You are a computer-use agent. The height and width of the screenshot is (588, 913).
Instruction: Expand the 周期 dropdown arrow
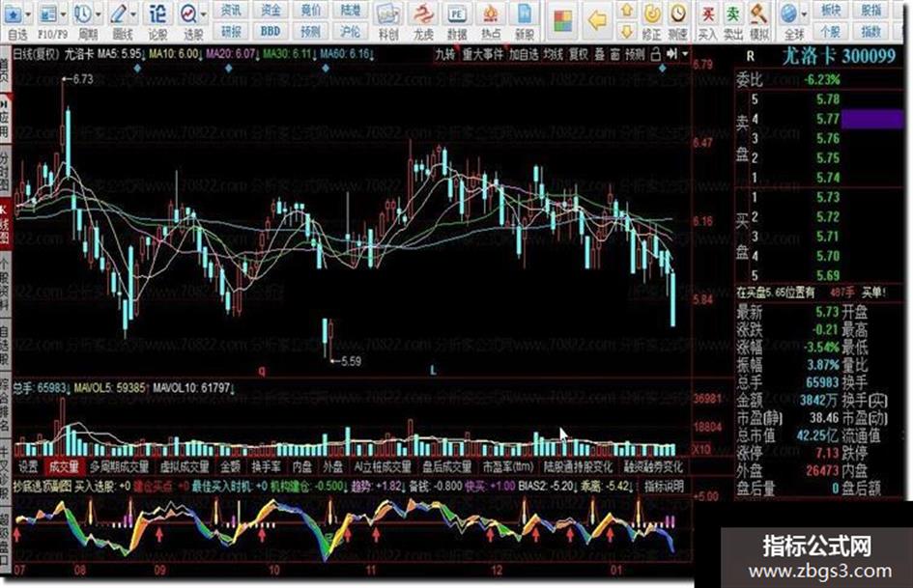(98, 15)
